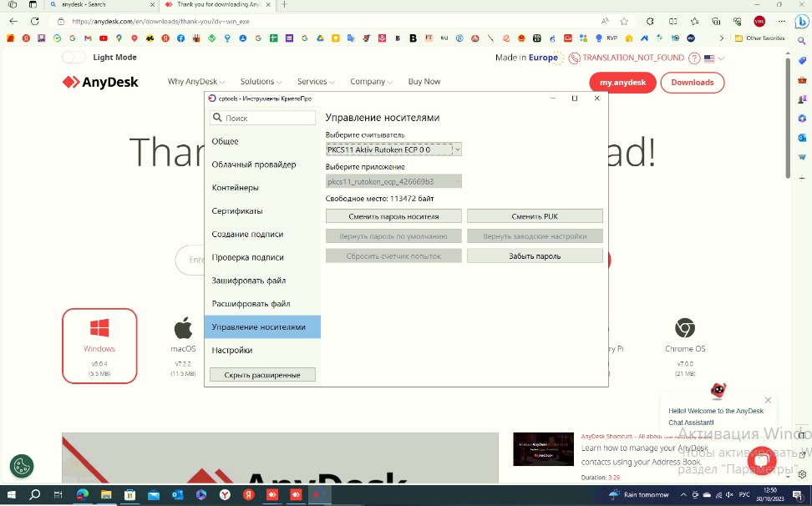Open the Gmail bookmark icon
Viewport: 812px width, 506px height.
coord(88,38)
